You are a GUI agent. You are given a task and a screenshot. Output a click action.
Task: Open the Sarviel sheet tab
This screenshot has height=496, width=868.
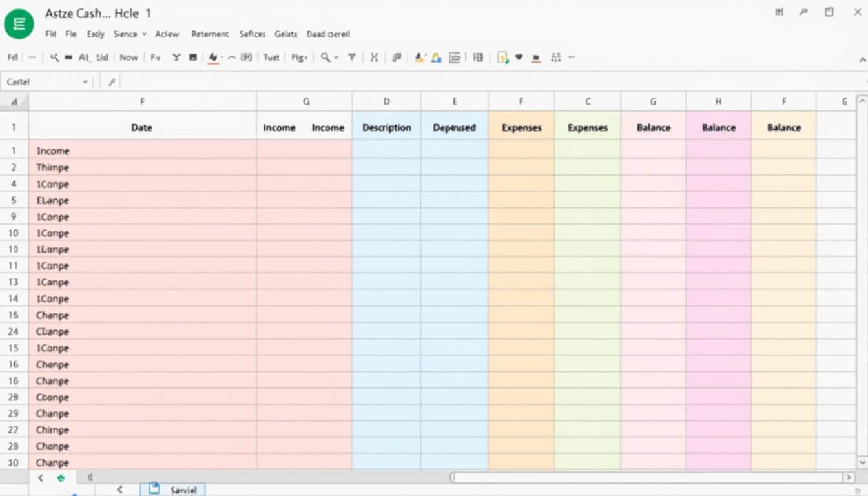172,490
